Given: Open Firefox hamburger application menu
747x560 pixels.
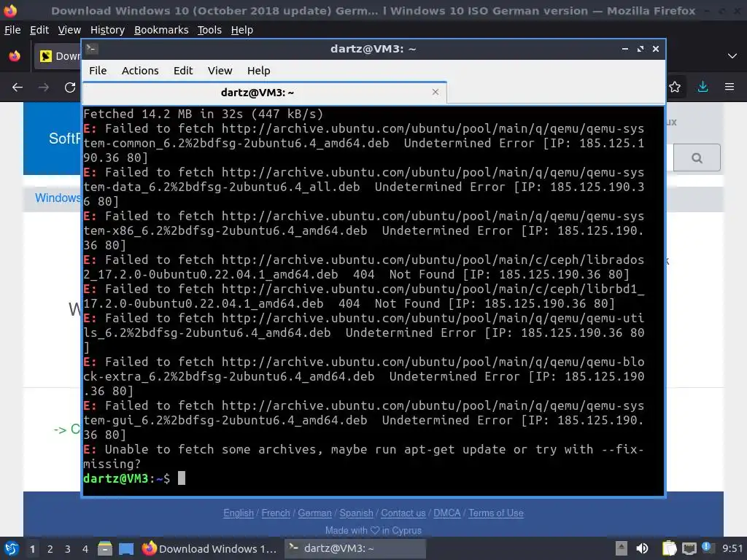Looking at the screenshot, I should (x=729, y=87).
